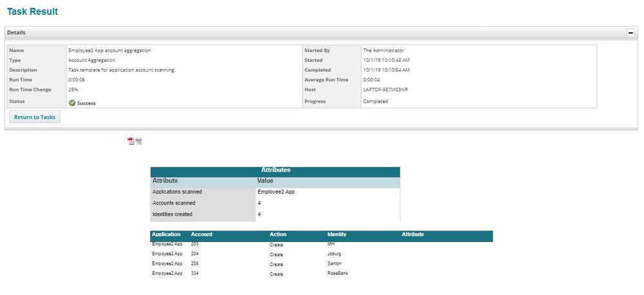Click the 'Attributes' table title bar
The height and width of the screenshot is (295, 644).
point(275,170)
